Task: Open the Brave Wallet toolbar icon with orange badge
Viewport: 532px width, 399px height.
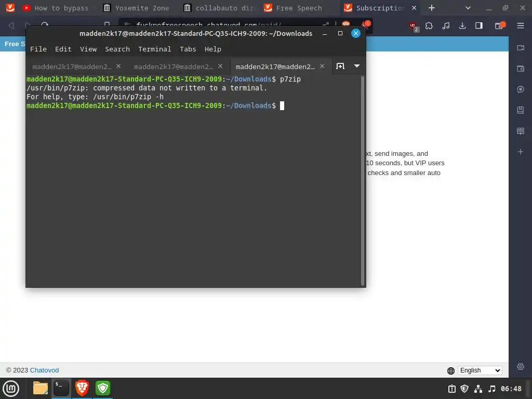Action: pyautogui.click(x=499, y=25)
